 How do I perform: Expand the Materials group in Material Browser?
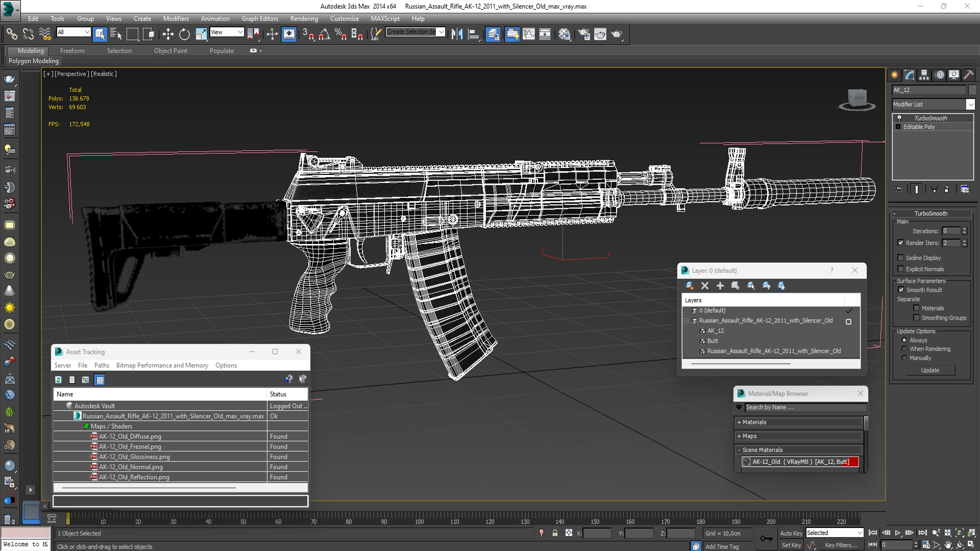tap(799, 422)
